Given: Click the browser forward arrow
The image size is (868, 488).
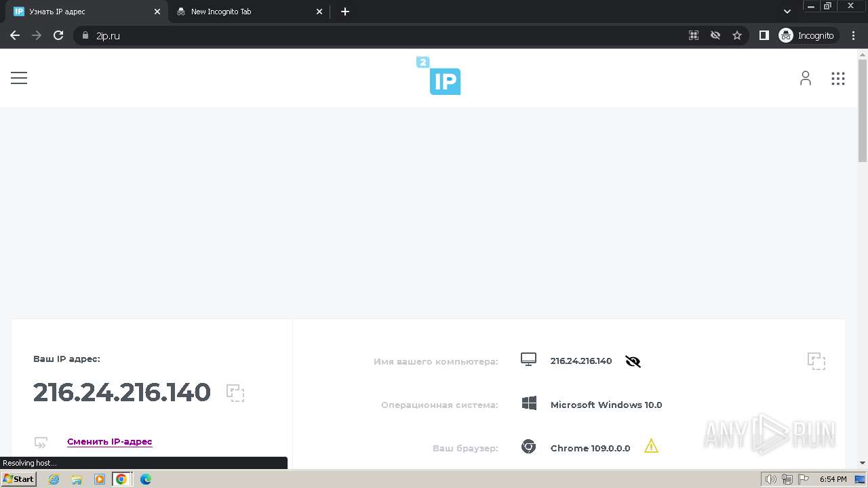Looking at the screenshot, I should 37,35.
